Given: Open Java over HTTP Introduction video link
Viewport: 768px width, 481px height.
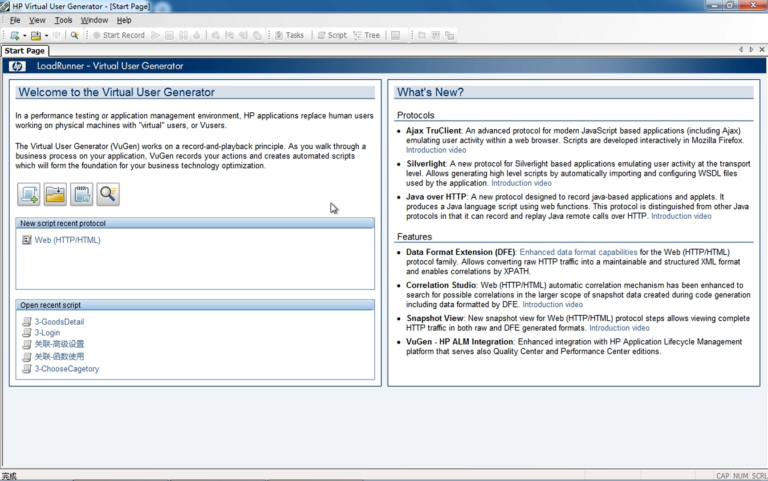Looking at the screenshot, I should [681, 216].
